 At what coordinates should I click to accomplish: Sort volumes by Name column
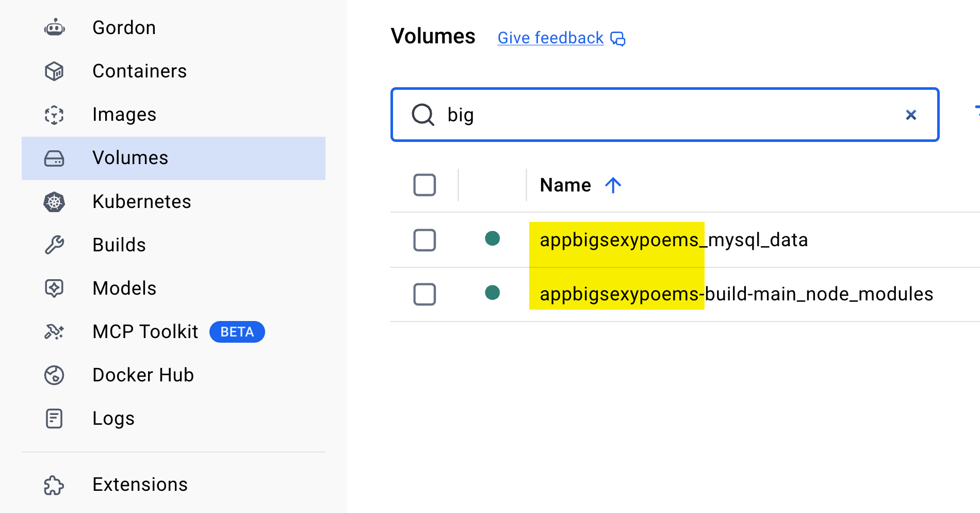pos(565,185)
